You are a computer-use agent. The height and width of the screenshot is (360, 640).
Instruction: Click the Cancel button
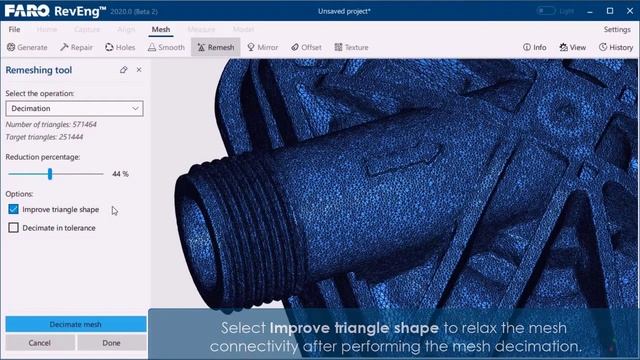[40, 343]
